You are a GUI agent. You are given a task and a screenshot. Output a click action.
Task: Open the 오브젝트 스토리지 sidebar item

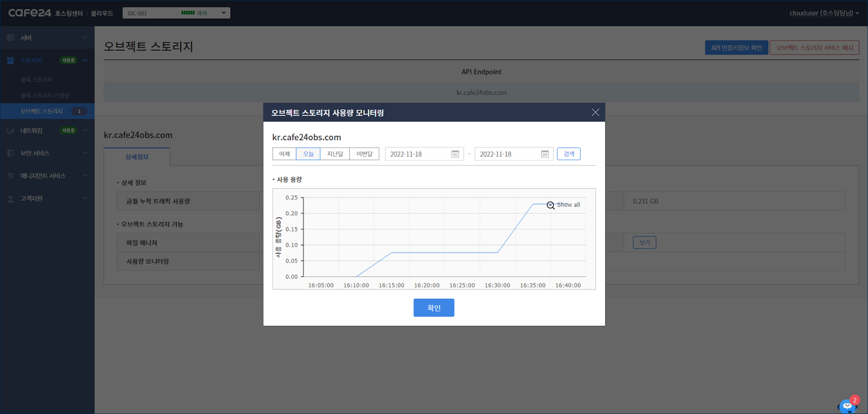click(x=42, y=111)
